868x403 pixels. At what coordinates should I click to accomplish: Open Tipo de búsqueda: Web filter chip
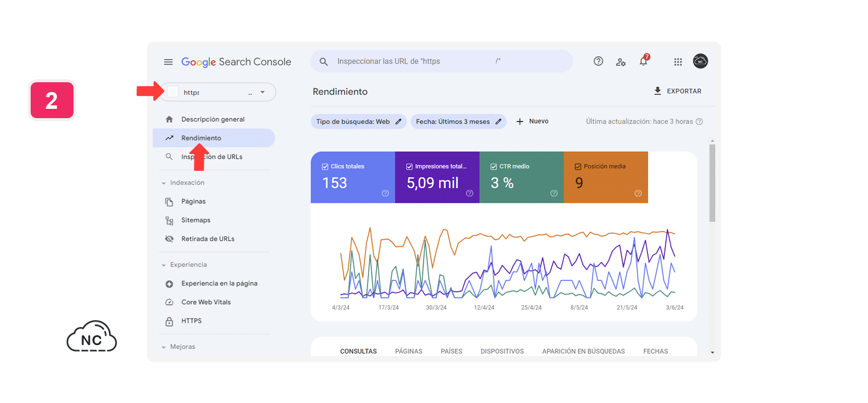[x=358, y=122]
